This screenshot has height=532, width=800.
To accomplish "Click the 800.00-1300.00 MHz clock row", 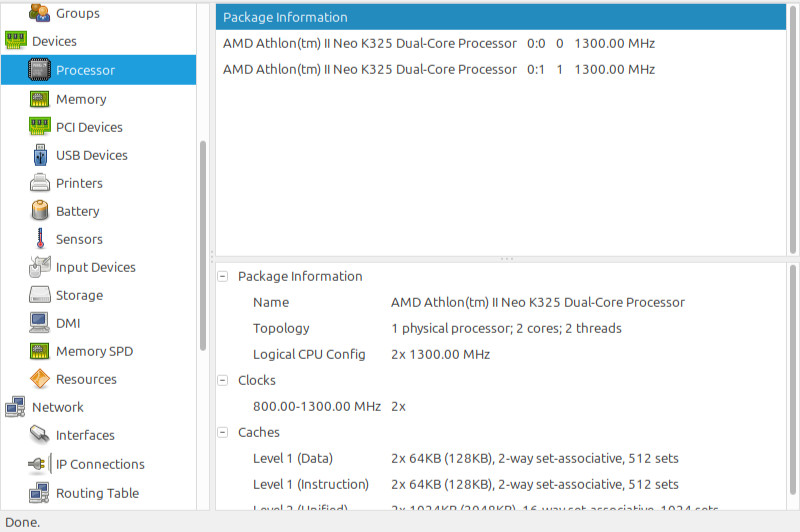I will 501,407.
